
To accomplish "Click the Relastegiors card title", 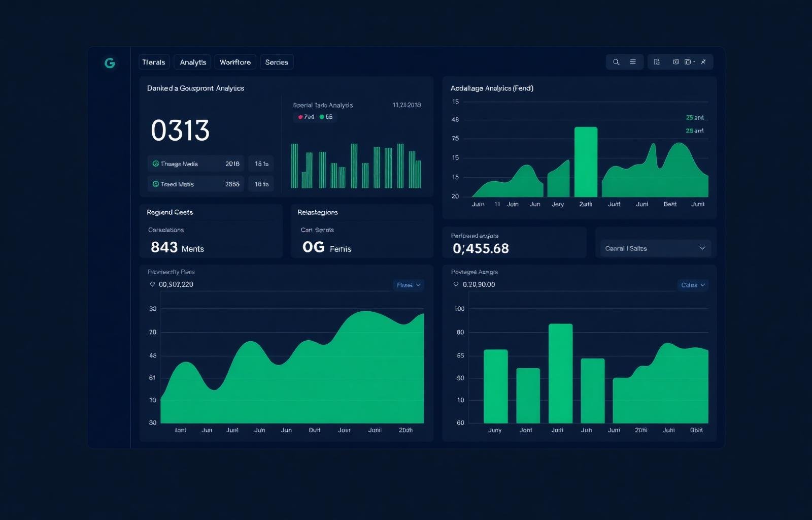I will (x=317, y=212).
